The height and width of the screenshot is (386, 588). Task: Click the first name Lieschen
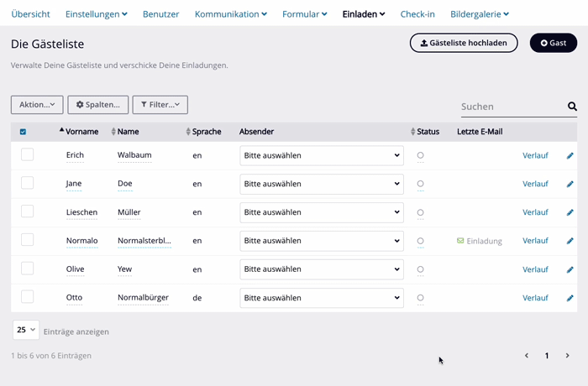tap(81, 212)
